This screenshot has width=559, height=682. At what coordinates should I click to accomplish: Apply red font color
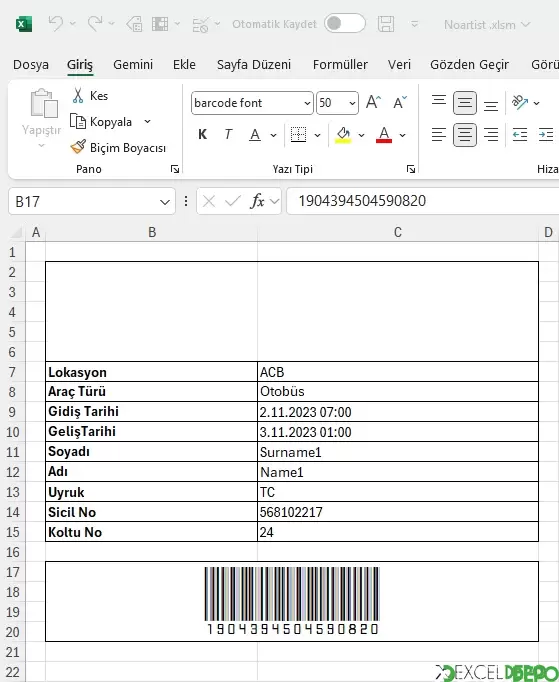point(384,135)
